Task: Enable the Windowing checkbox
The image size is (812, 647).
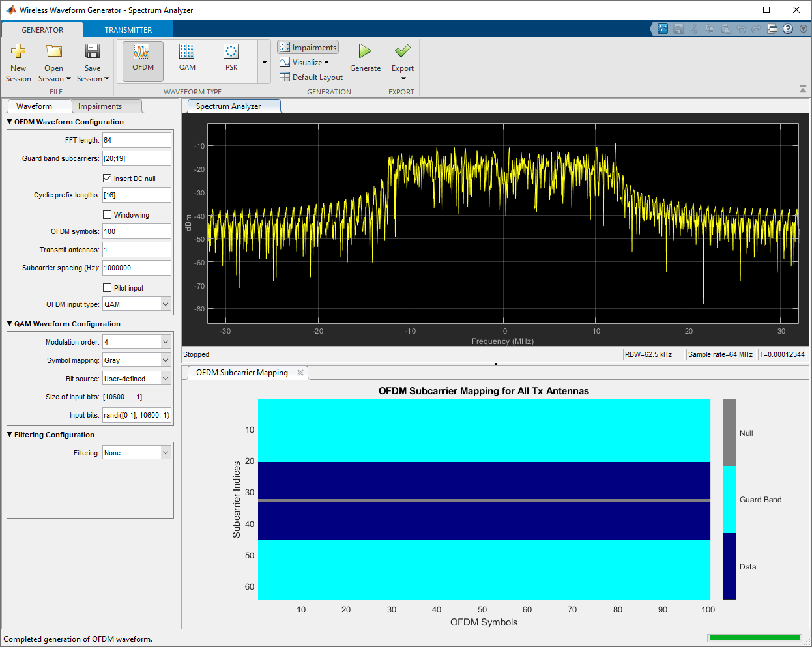Action: click(x=108, y=215)
